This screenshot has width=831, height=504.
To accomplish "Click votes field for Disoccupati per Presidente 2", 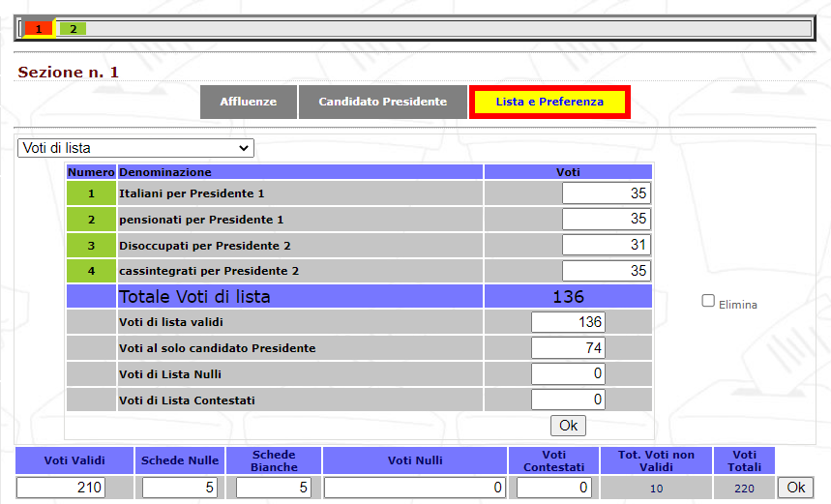I will tap(606, 246).
